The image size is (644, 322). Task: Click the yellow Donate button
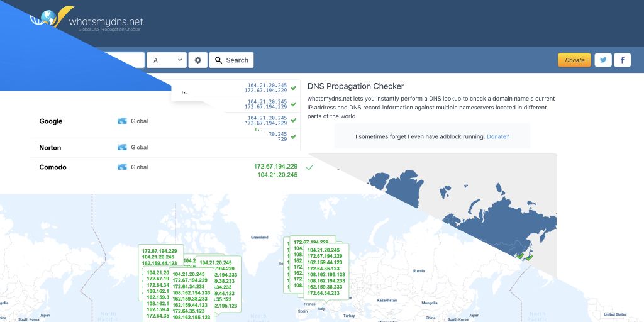pos(574,60)
